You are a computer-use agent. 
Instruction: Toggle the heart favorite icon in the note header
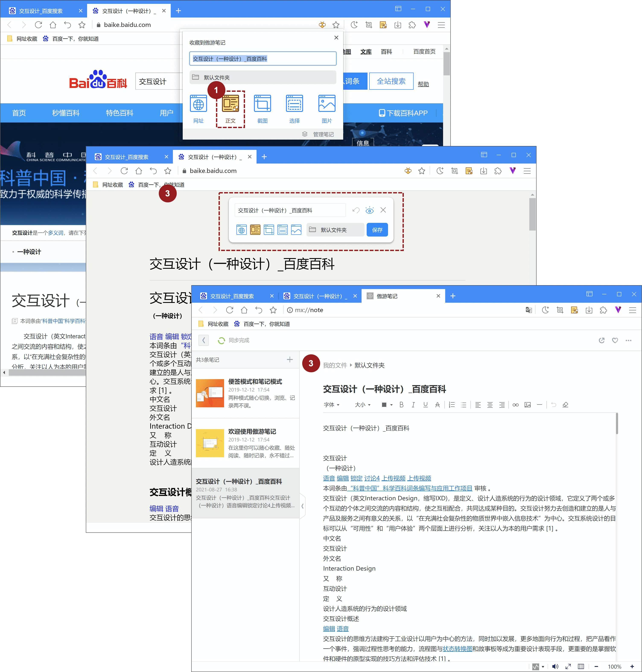click(x=615, y=340)
